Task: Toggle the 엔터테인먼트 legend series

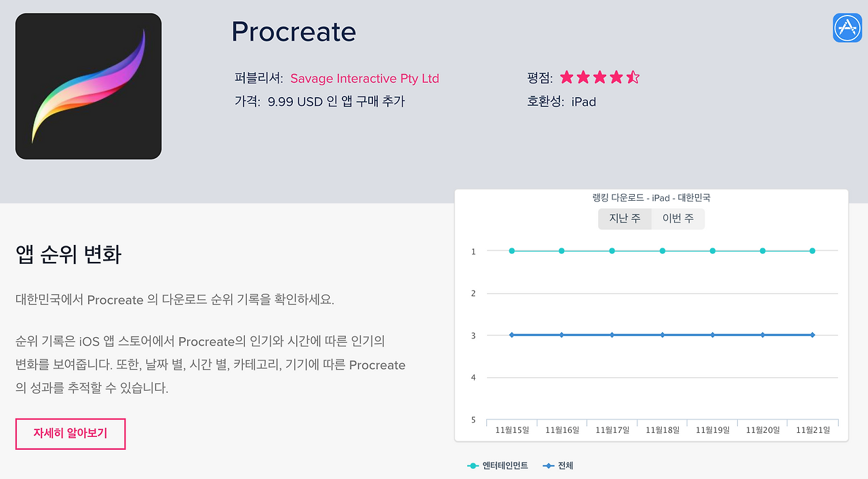Action: click(x=498, y=465)
